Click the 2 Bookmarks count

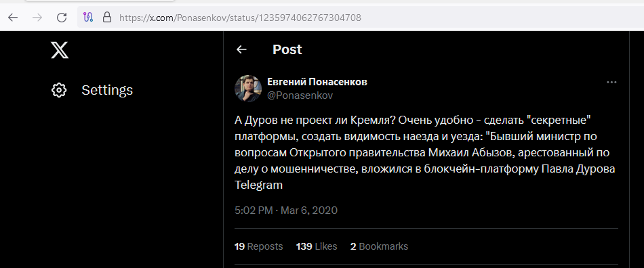tap(379, 246)
